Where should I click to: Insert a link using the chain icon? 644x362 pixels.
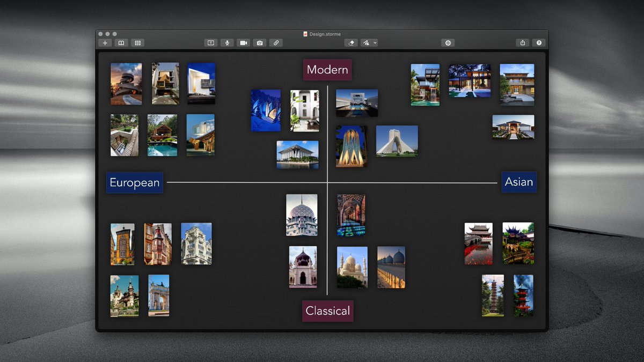click(x=276, y=42)
